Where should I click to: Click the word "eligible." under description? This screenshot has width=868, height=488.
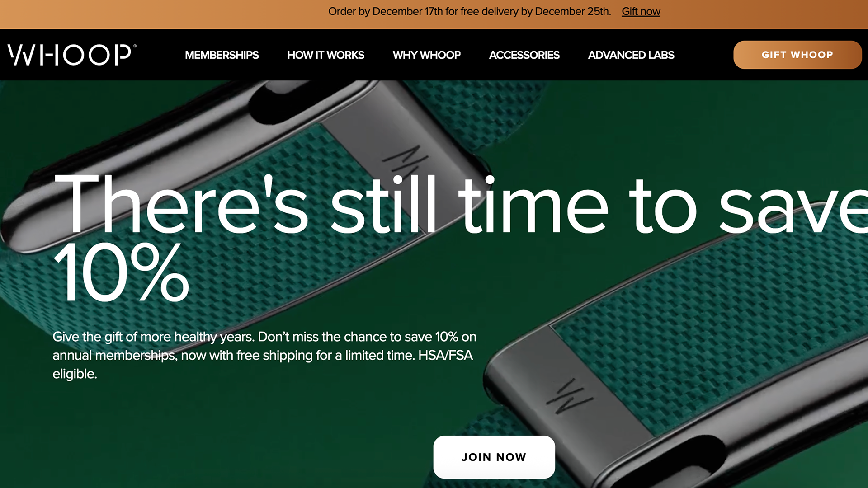tap(75, 374)
